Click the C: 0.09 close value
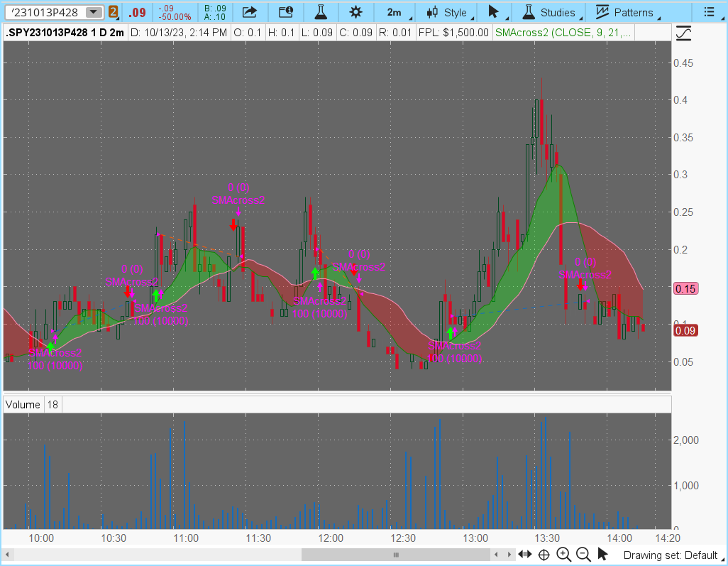This screenshot has width=728, height=566. (x=355, y=33)
